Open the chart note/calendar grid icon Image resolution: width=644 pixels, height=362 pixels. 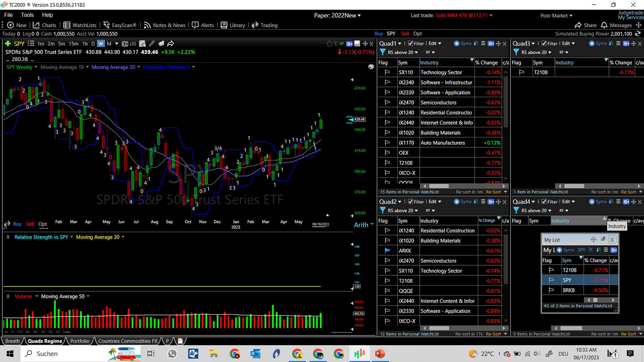click(142, 43)
